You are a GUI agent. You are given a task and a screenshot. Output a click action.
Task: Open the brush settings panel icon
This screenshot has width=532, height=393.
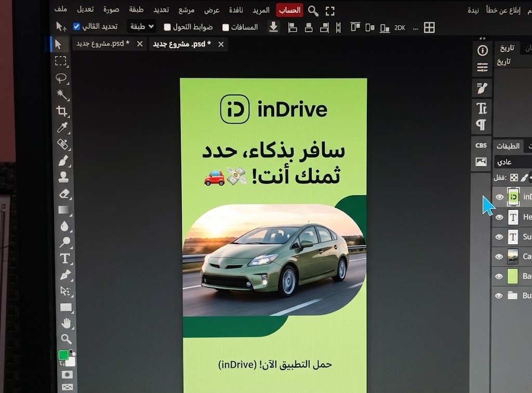click(482, 88)
